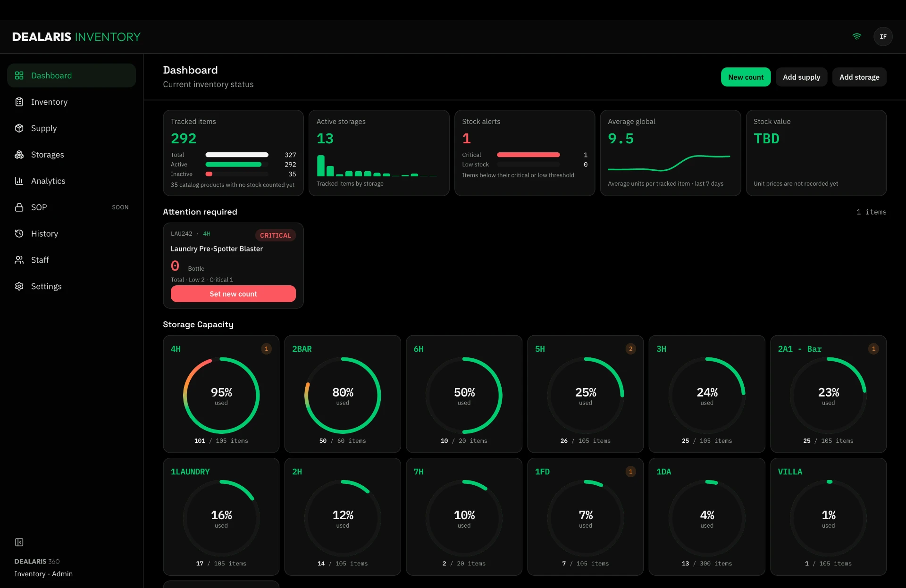This screenshot has width=906, height=588.
Task: Click the Inventory clipboard icon
Action: (19, 102)
